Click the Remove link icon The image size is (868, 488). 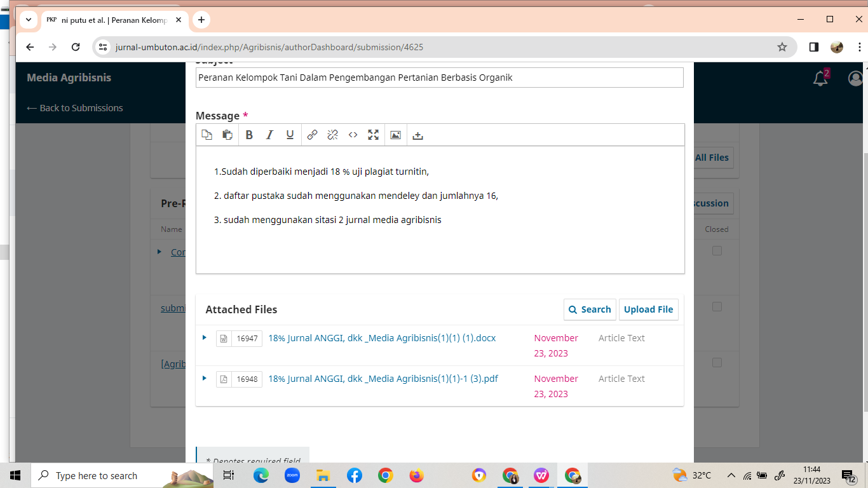[x=332, y=135]
